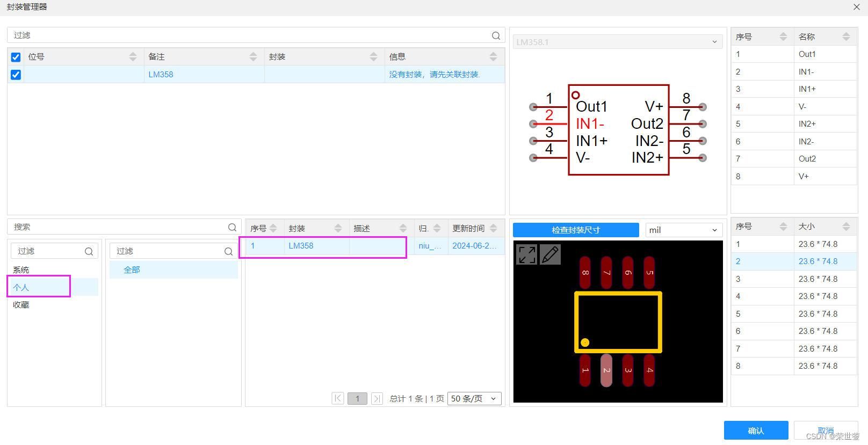Screen dimensions: 868x445
Task: Select the Out1 pin row
Action: 794,54
